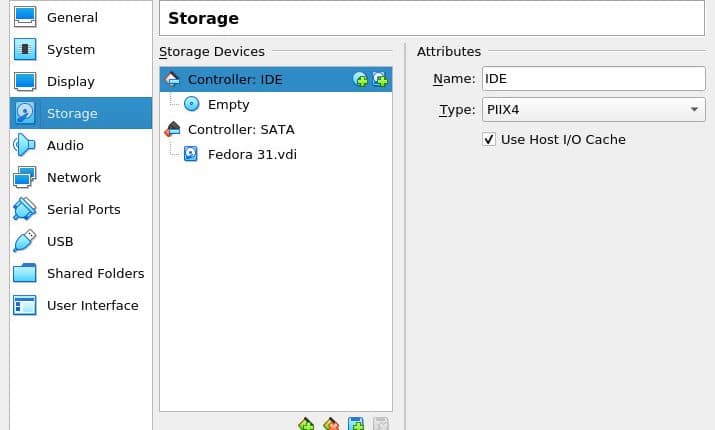This screenshot has height=430, width=715.
Task: Click the greyed remove attachment icon
Action: [380, 424]
